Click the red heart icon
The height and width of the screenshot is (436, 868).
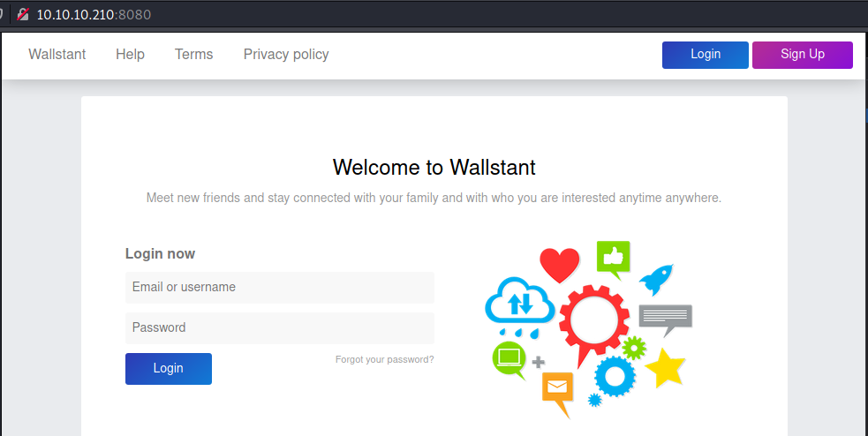(x=559, y=264)
